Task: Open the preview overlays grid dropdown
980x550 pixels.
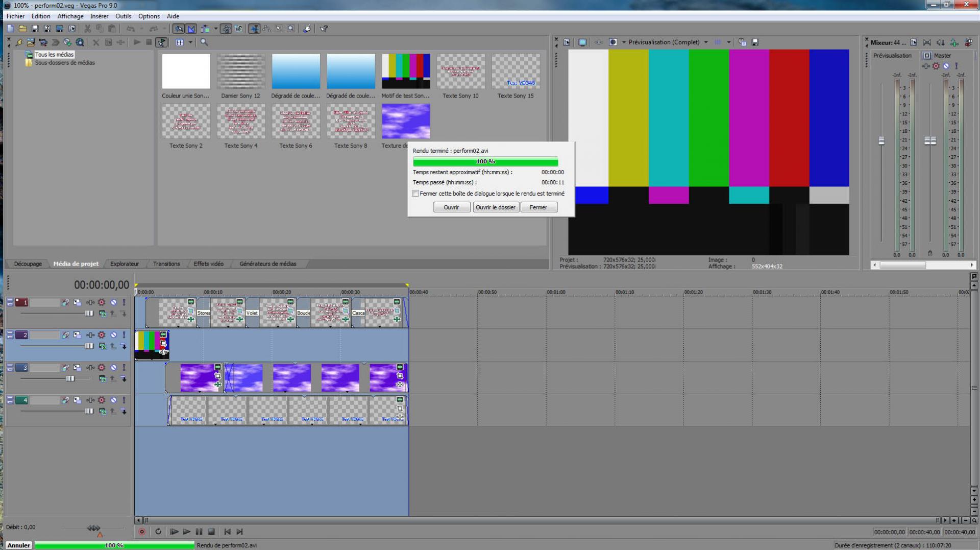Action: tap(728, 42)
